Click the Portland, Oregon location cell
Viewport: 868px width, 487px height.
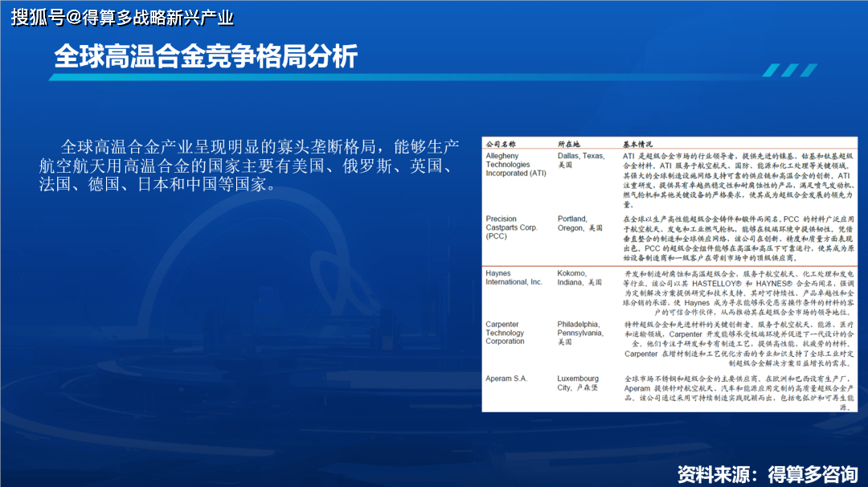pyautogui.click(x=579, y=223)
